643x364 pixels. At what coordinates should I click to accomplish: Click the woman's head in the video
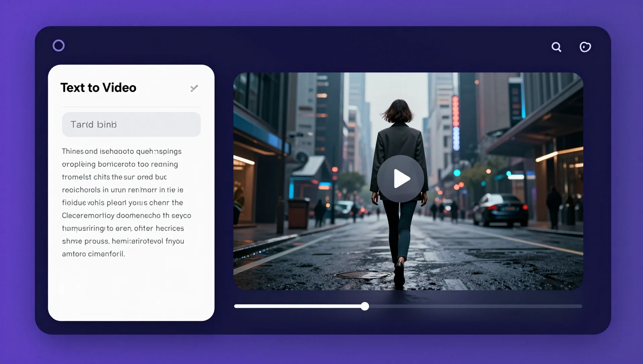point(399,111)
